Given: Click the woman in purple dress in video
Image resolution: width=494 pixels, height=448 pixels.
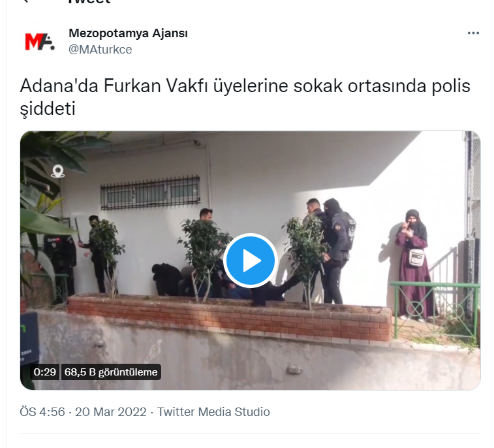Looking at the screenshot, I should click(x=413, y=265).
